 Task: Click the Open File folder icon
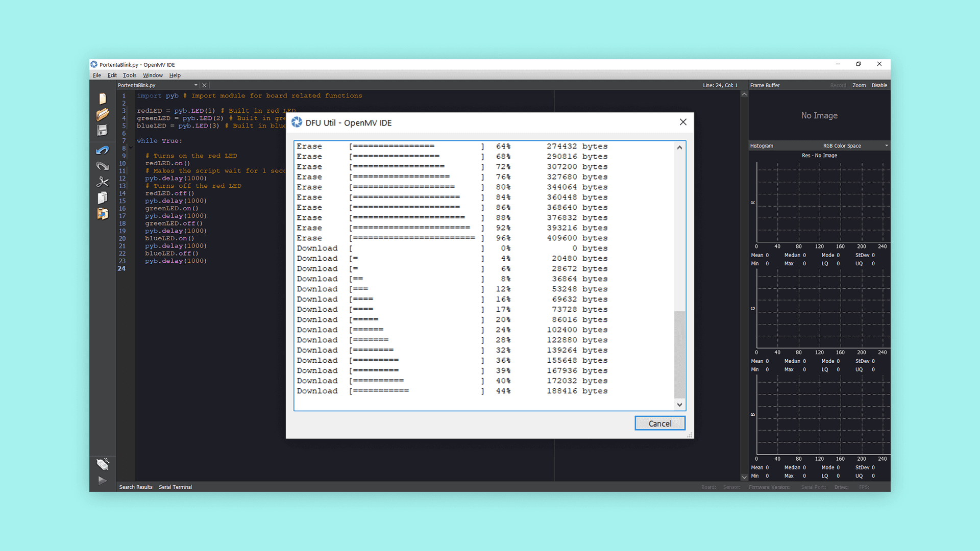coord(103,114)
